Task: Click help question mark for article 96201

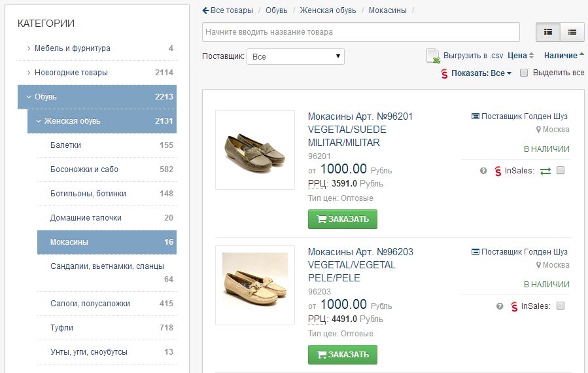Action: 483,171
